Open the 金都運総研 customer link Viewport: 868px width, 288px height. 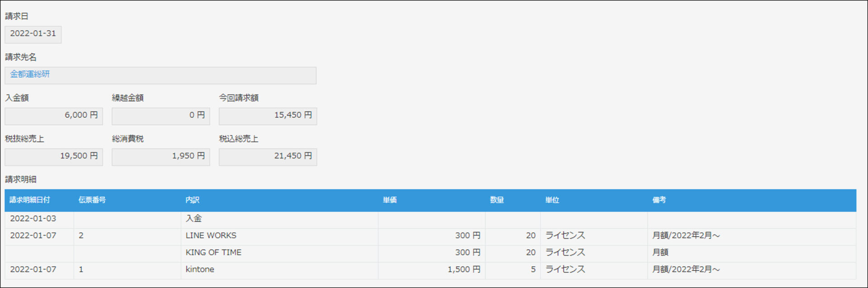pos(30,74)
